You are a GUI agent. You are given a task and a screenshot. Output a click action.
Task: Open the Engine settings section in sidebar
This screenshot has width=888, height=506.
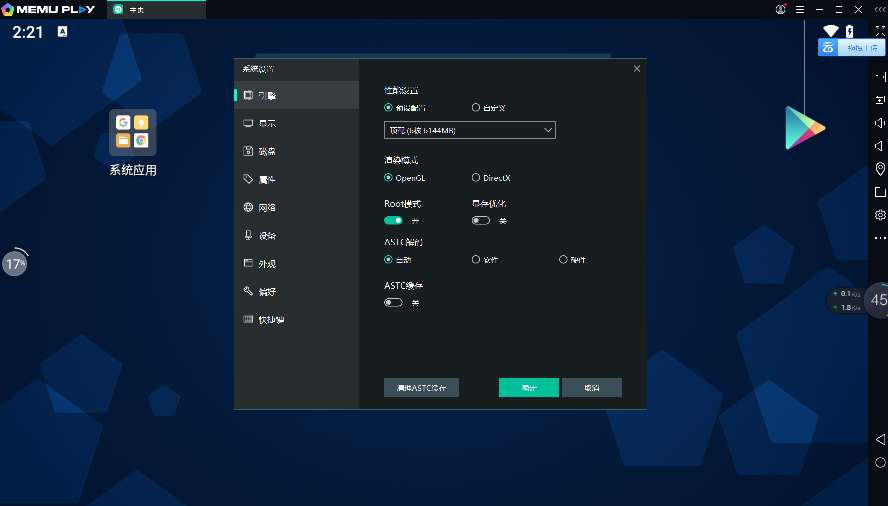[296, 95]
